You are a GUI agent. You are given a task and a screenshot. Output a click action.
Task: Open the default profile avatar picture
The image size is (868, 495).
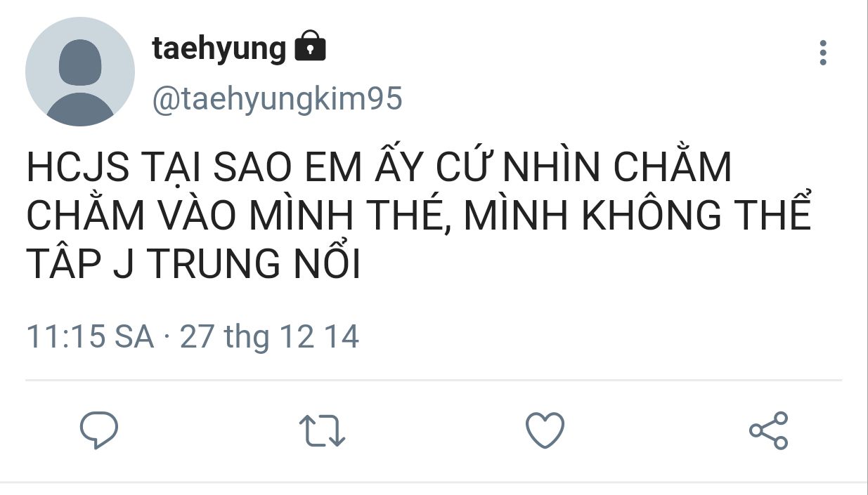tap(79, 72)
